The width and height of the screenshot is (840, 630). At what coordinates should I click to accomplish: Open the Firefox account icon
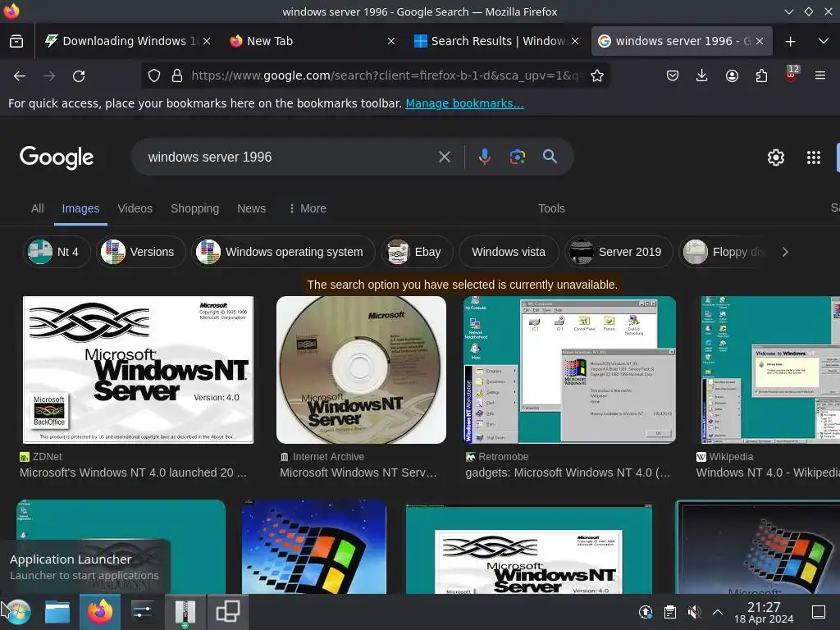(732, 76)
